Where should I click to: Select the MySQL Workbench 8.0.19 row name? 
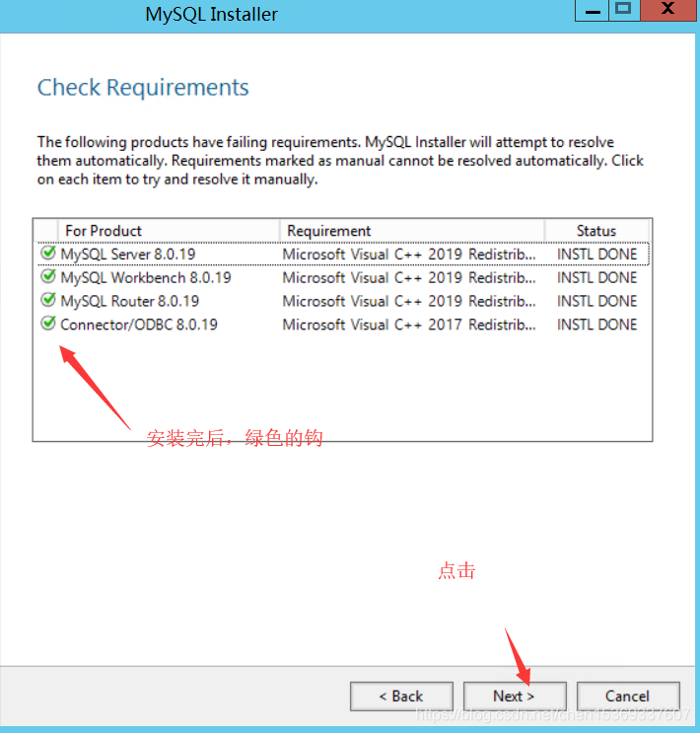(146, 277)
